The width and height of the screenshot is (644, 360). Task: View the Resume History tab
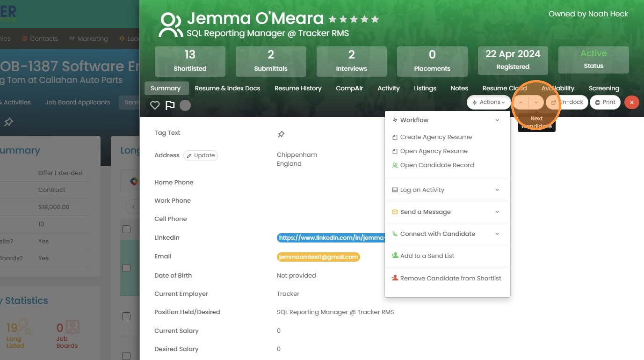298,88
